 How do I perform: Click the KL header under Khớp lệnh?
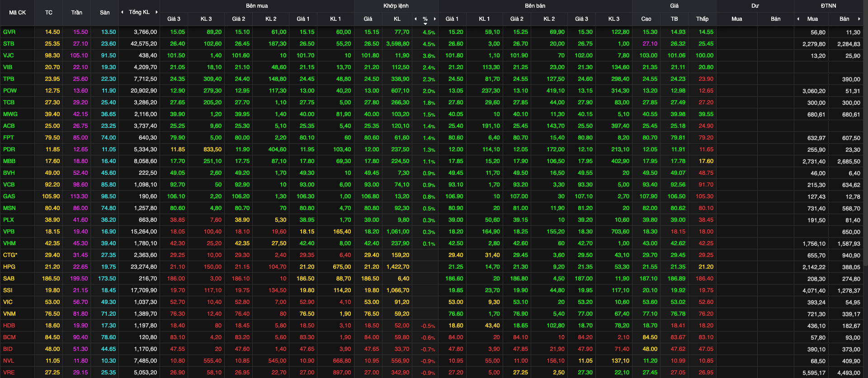[397, 19]
